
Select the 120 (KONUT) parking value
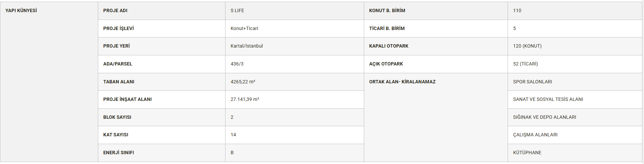click(527, 46)
